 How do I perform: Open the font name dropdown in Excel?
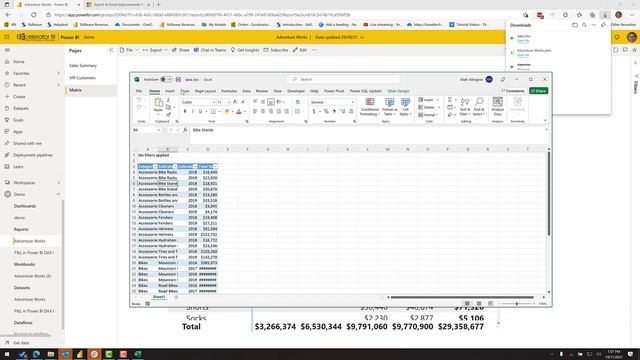tap(213, 102)
